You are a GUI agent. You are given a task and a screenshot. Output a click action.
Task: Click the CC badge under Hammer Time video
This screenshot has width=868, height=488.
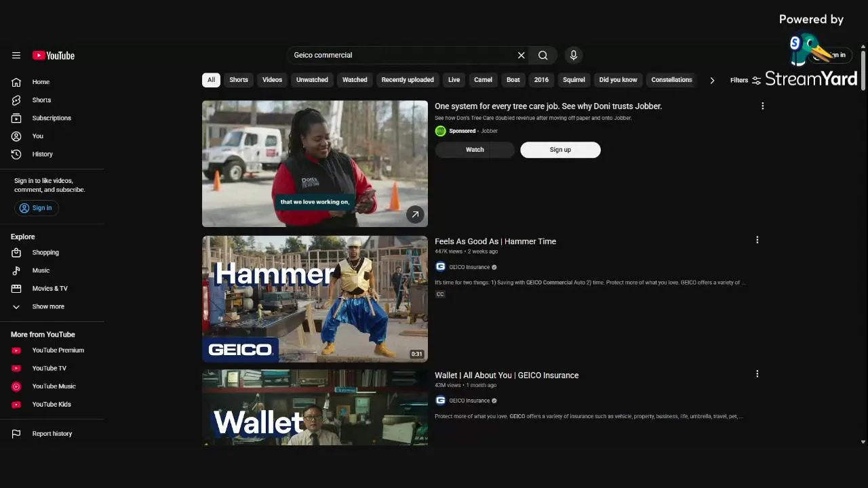(440, 294)
